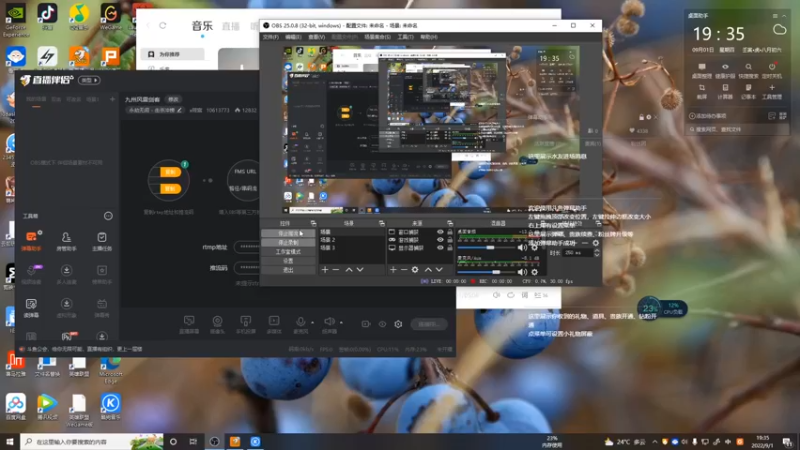Toggle lock on 窗口捕获 source
The image size is (800, 450).
(x=450, y=232)
